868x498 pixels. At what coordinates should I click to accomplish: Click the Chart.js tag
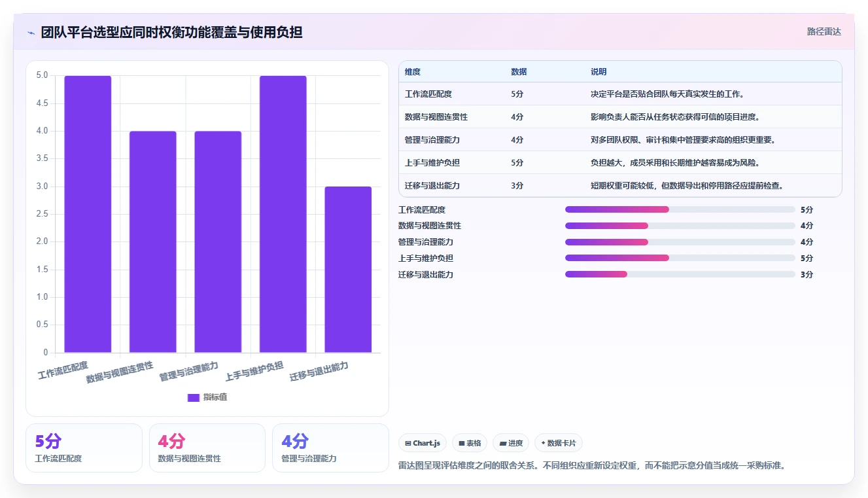click(x=423, y=443)
